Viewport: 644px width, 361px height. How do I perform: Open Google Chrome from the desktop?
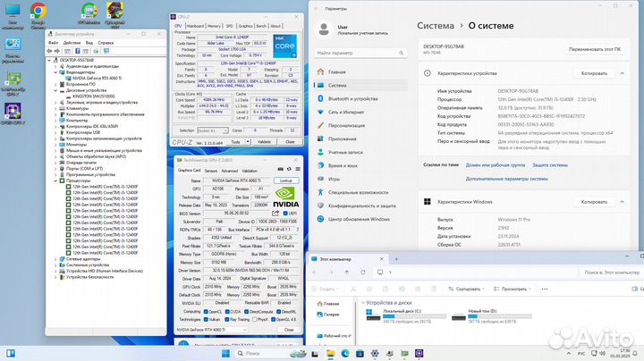click(38, 15)
